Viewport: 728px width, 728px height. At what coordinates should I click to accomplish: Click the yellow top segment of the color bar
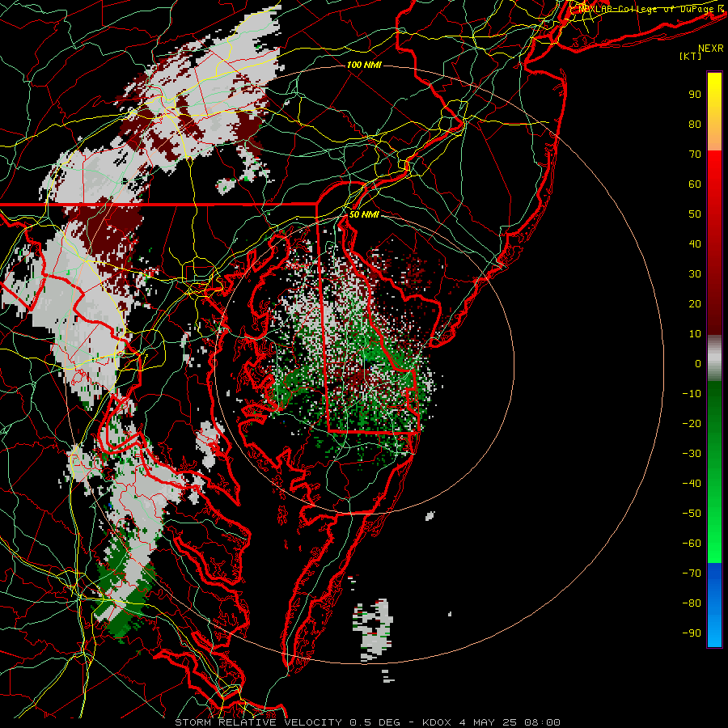point(714,112)
